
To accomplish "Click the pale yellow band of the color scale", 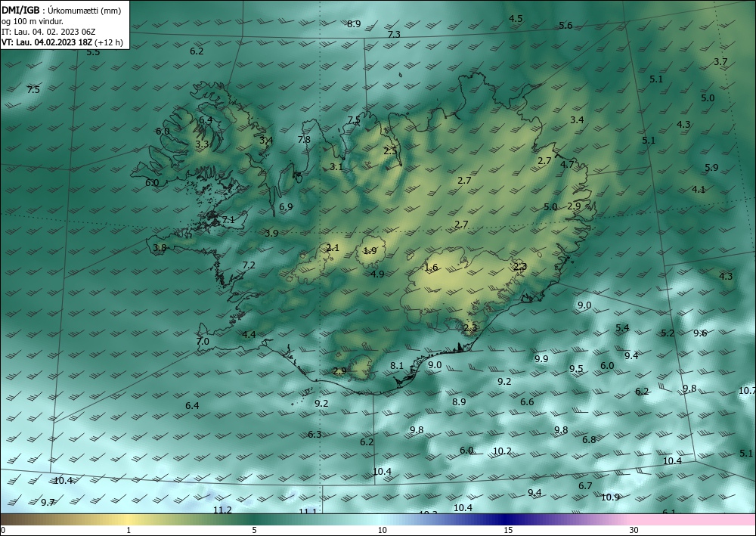I will [128, 519].
